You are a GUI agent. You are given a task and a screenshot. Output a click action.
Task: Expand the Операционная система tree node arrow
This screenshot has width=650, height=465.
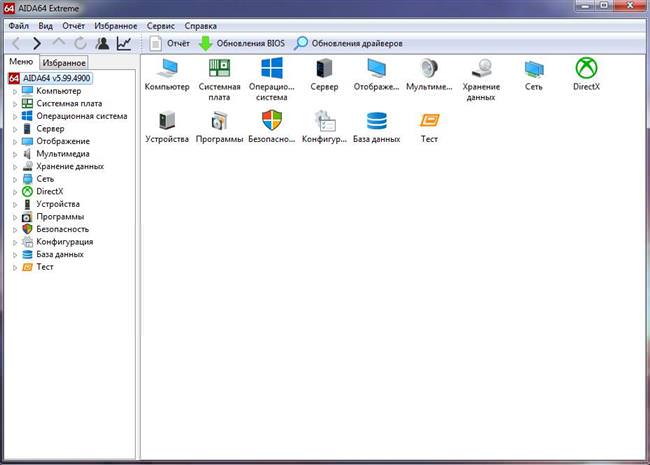point(15,116)
